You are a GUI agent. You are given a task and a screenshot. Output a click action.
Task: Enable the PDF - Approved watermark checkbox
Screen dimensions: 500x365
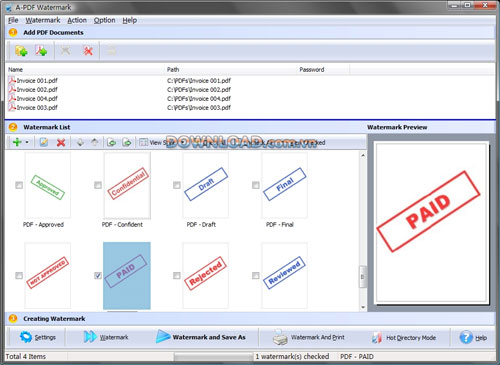pos(19,185)
